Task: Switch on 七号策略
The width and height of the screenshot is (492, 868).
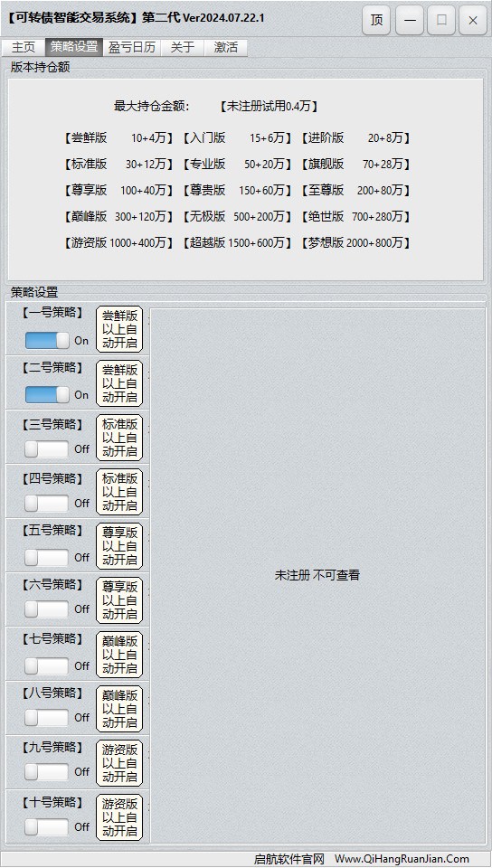Action: click(46, 666)
